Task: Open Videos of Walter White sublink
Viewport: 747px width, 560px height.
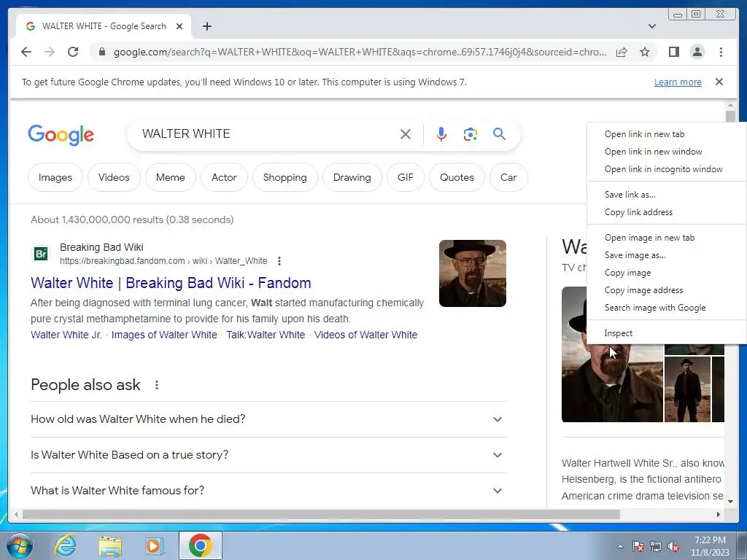Action: click(365, 335)
